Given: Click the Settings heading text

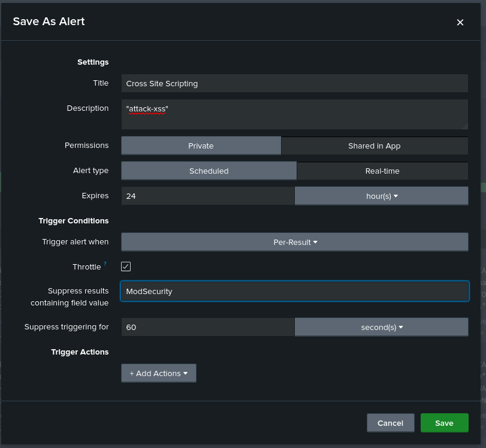Looking at the screenshot, I should [x=93, y=62].
